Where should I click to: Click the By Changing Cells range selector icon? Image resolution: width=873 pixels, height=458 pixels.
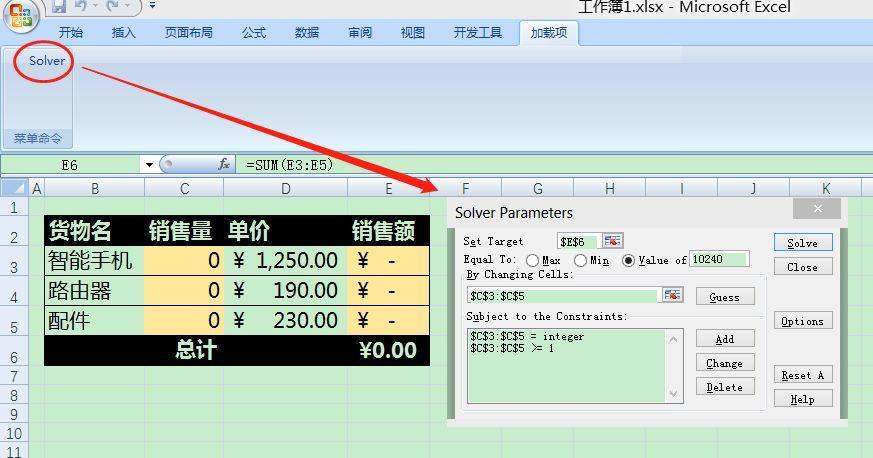tap(672, 295)
